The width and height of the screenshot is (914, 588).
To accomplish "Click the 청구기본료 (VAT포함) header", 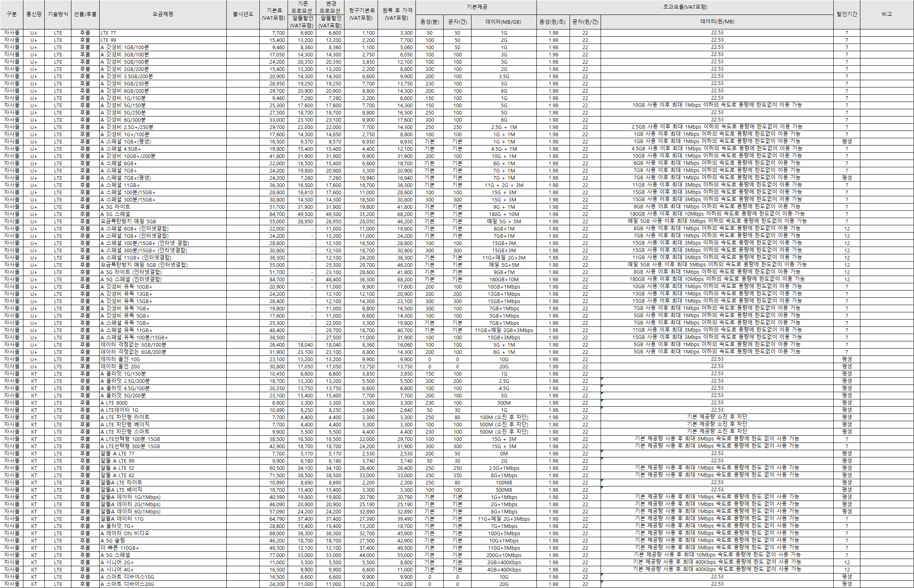I will [361, 15].
